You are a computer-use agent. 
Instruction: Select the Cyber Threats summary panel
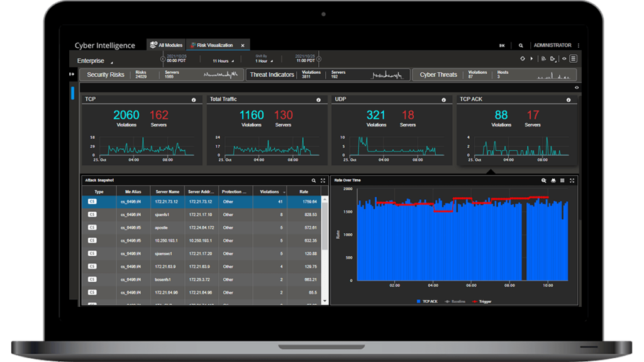494,75
